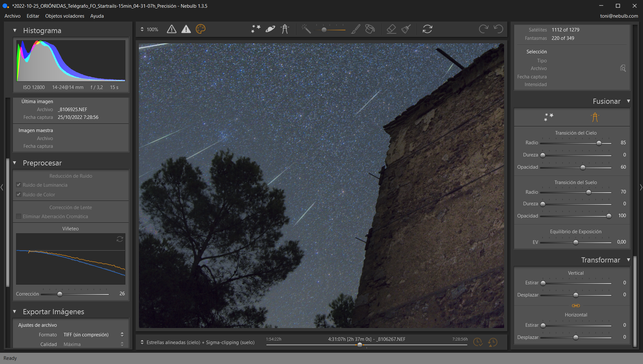Collapse the Transformar panel
This screenshot has width=643, height=364.
tap(629, 260)
